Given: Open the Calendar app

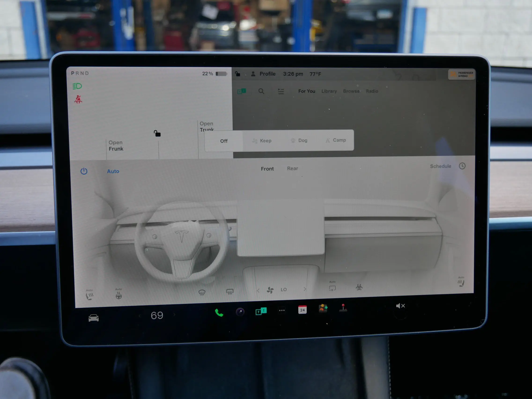Looking at the screenshot, I should click(x=302, y=310).
